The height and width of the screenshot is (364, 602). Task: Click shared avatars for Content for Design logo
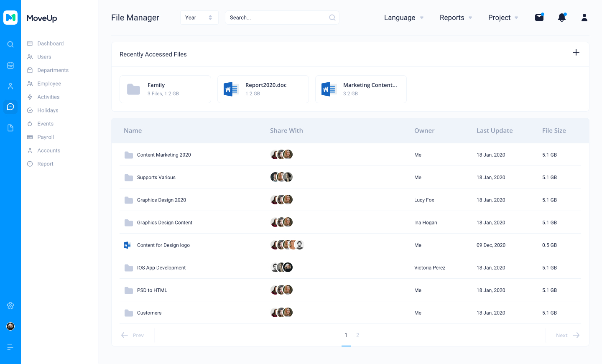coord(287,245)
